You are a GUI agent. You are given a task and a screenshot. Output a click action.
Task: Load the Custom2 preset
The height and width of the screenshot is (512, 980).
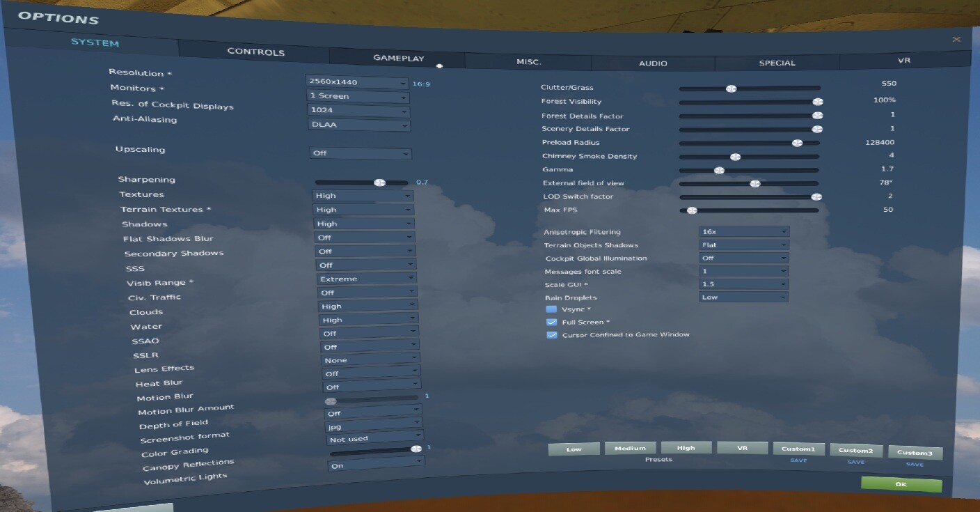point(855,451)
